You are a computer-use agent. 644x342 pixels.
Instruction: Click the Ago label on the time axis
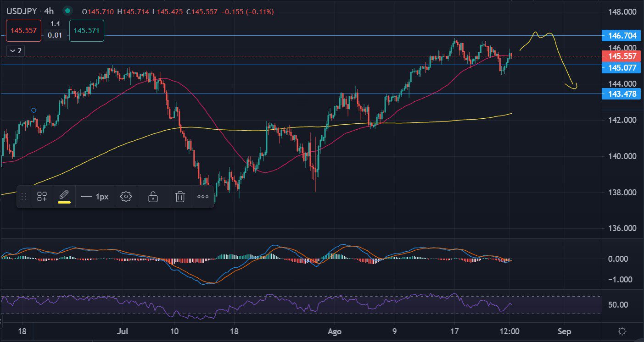click(x=336, y=331)
